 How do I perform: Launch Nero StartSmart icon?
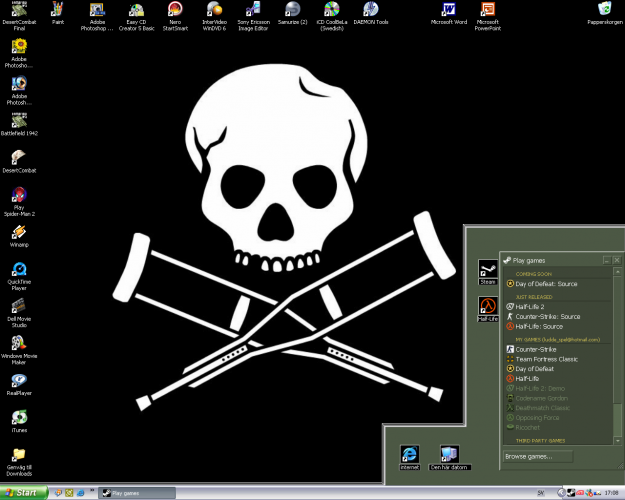(175, 10)
